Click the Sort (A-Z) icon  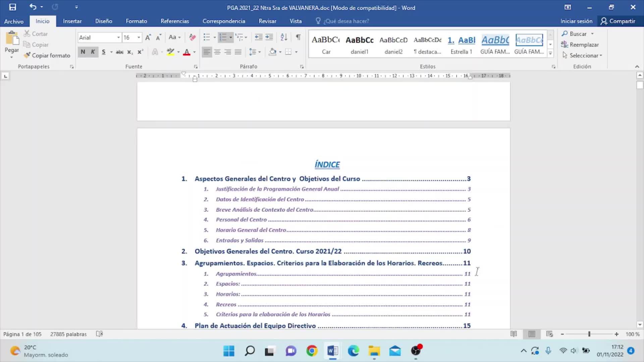284,37
